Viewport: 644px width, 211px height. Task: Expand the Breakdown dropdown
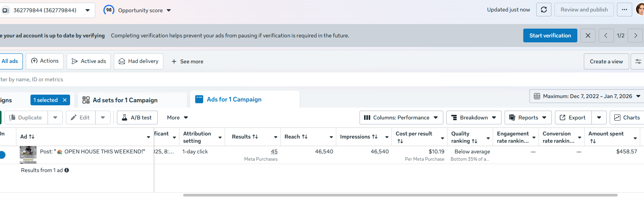click(x=474, y=118)
